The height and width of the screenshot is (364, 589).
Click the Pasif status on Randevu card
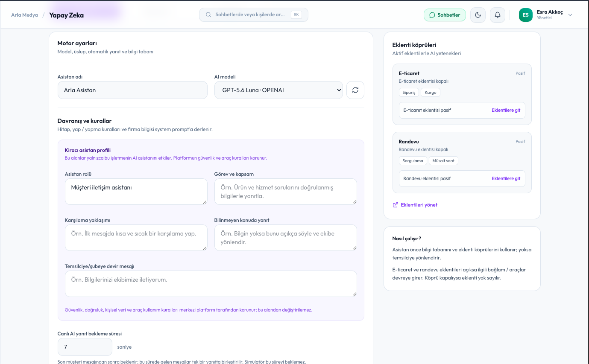point(520,142)
